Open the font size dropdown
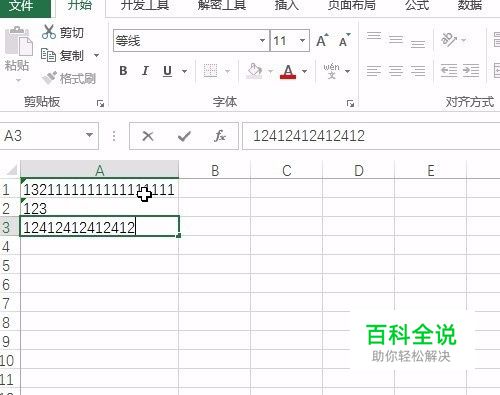Screen dimensions: 500x395 302,41
